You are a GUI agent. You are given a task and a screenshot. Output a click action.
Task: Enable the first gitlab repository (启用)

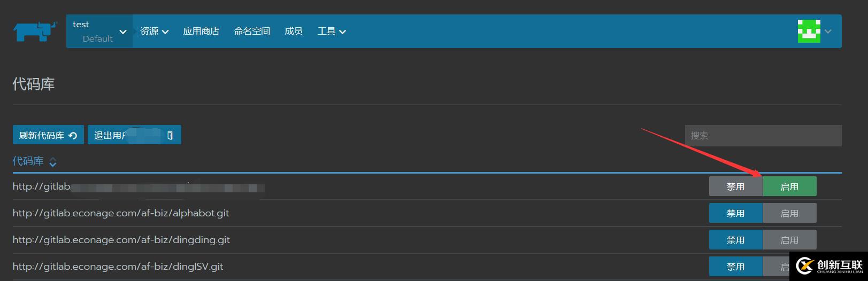coord(789,186)
